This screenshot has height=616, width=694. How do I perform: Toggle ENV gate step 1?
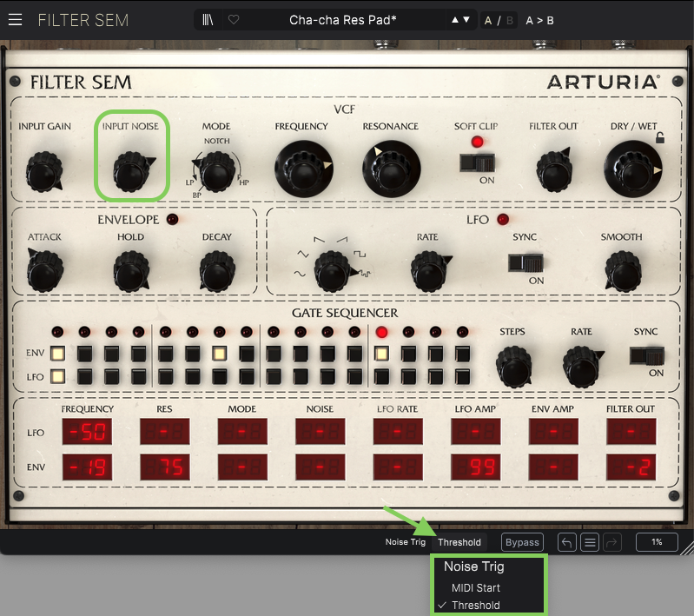(57, 354)
